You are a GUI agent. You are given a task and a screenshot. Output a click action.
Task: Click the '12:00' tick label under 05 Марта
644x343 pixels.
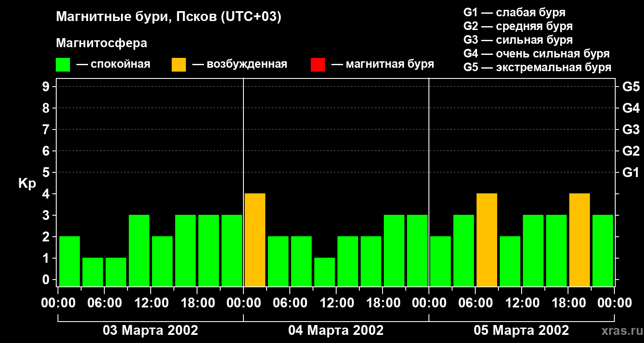coord(522,303)
